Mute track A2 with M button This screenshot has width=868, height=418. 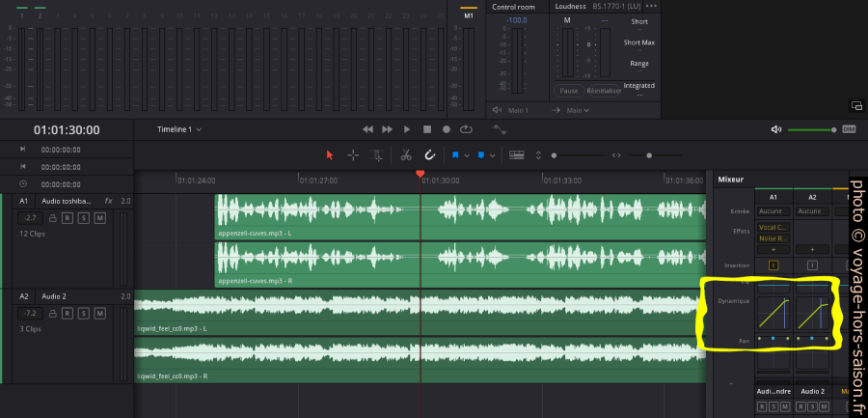pos(99,314)
